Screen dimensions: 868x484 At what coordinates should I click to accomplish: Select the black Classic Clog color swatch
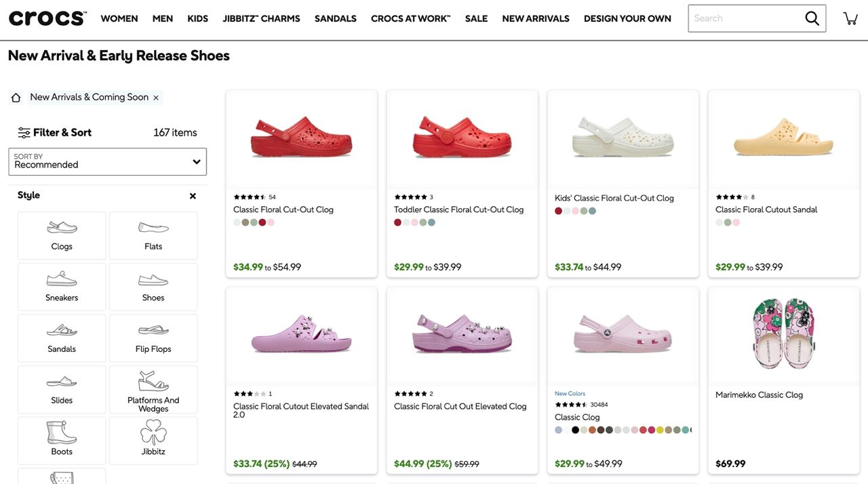(x=575, y=430)
